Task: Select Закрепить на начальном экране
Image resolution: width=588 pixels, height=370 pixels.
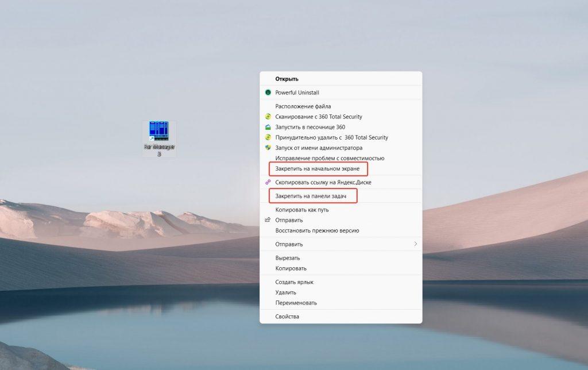Action: click(341, 169)
